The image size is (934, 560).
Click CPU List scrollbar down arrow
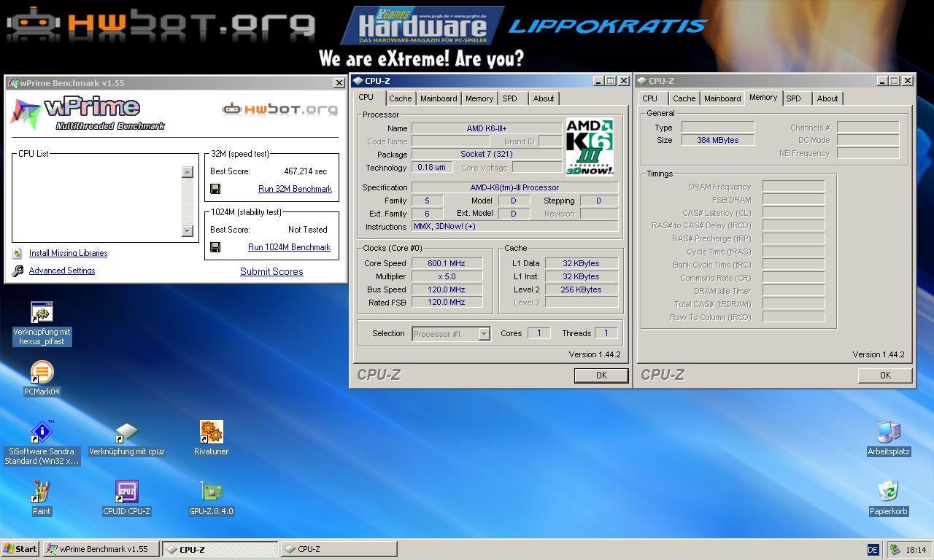point(188,231)
